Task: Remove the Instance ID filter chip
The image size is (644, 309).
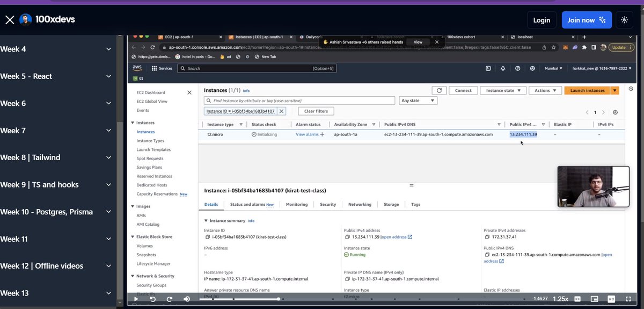Action: tap(281, 111)
